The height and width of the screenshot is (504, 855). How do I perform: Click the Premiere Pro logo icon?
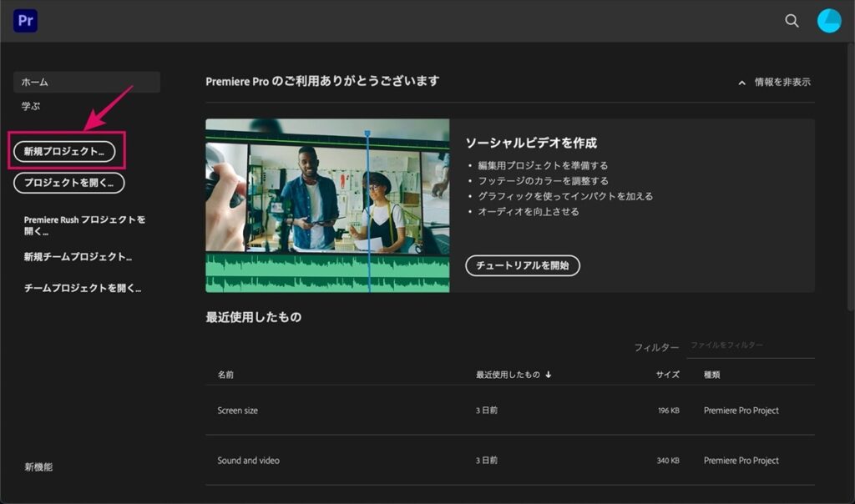(26, 21)
